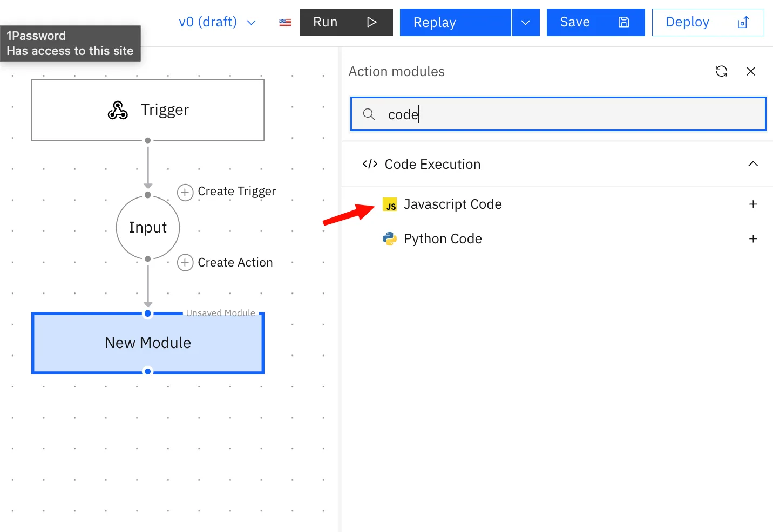Add the Python Code module with plus

coord(753,239)
